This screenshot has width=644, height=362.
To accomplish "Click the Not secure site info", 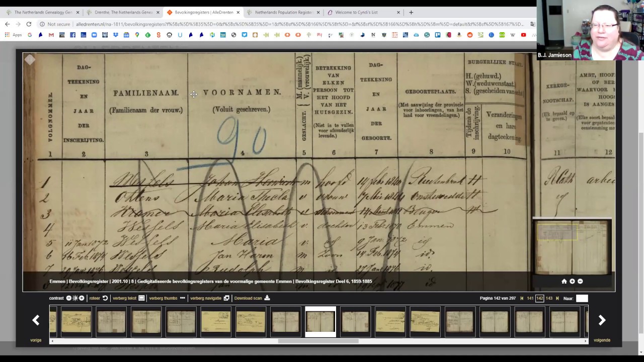I will (x=55, y=24).
